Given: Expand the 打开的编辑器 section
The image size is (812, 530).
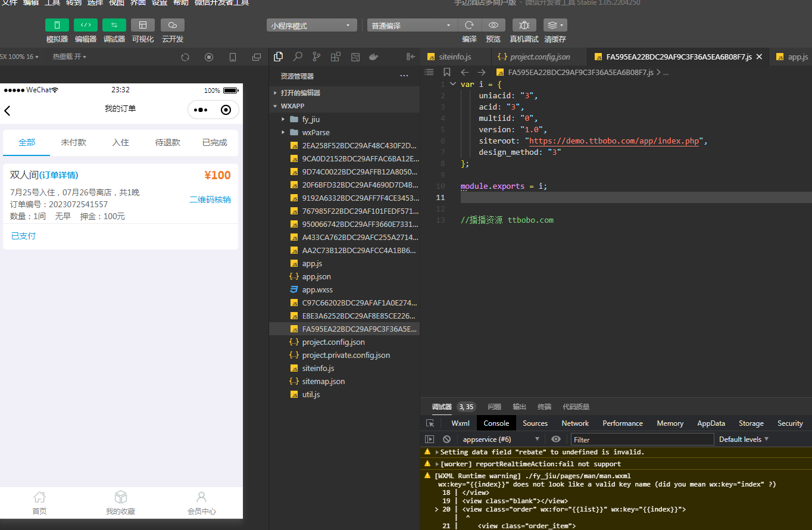Looking at the screenshot, I should (x=344, y=93).
